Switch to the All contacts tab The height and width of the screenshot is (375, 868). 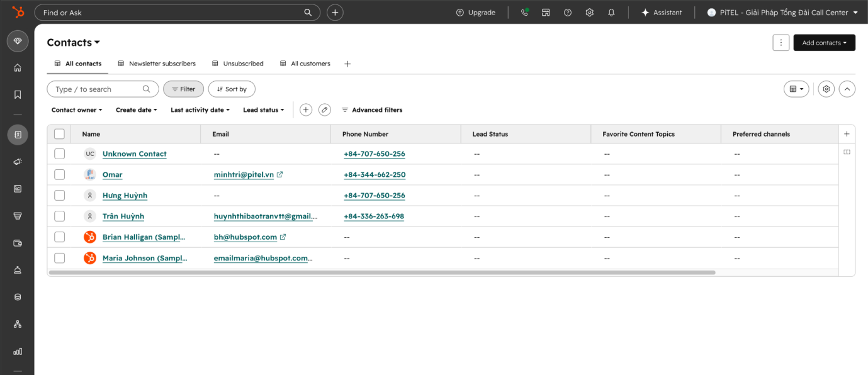click(78, 64)
